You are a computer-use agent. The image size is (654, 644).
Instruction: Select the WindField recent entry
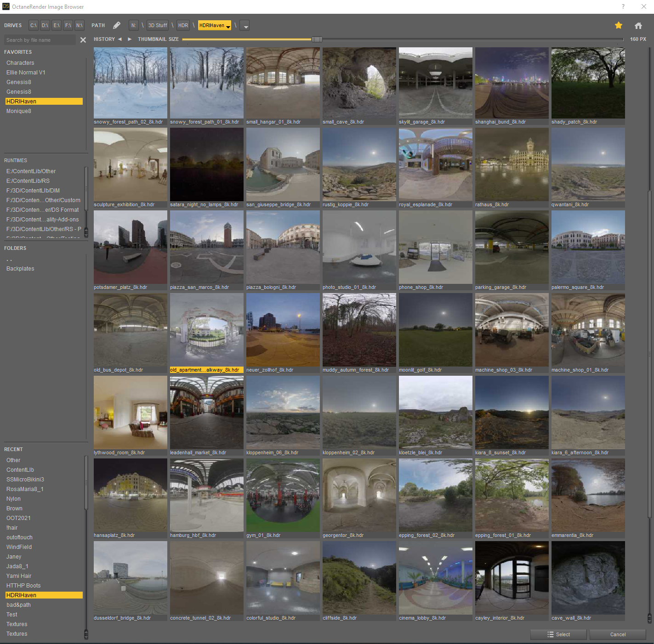point(19,547)
